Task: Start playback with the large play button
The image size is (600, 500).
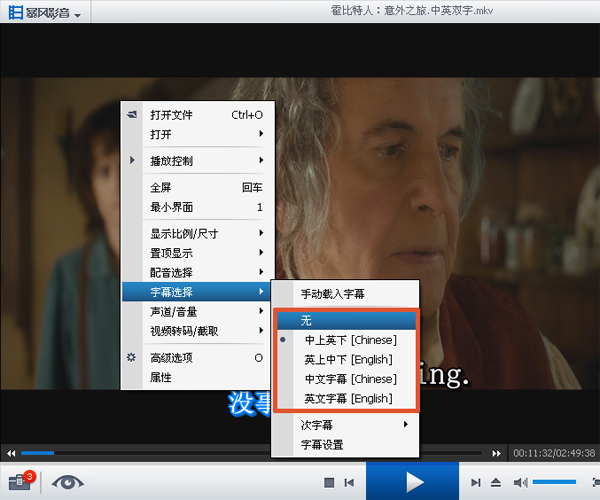Action: (412, 481)
